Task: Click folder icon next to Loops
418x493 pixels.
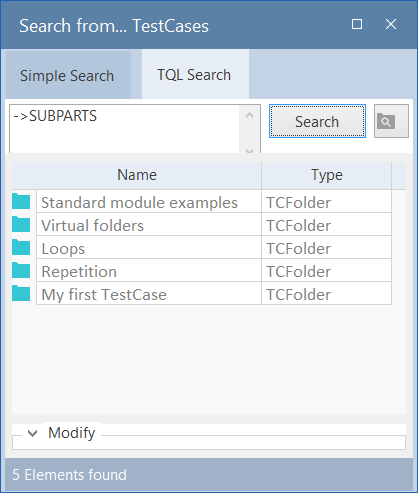Action: (x=21, y=247)
